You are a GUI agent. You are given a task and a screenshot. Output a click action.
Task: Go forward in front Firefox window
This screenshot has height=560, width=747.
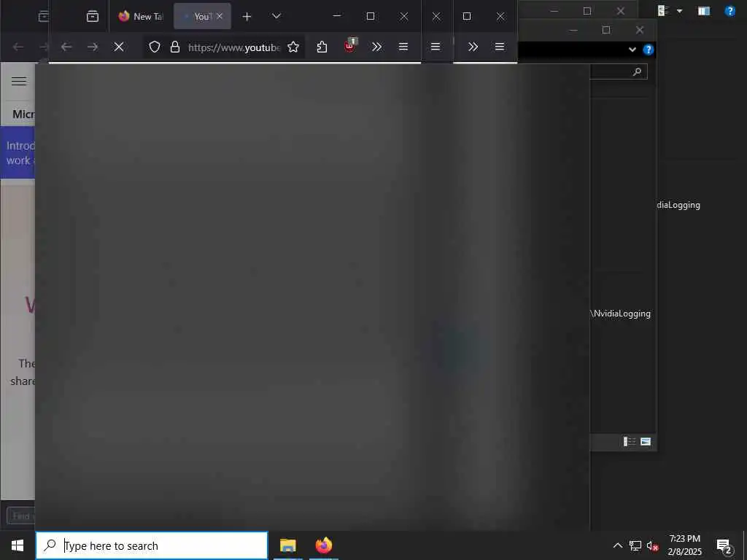[x=93, y=47]
